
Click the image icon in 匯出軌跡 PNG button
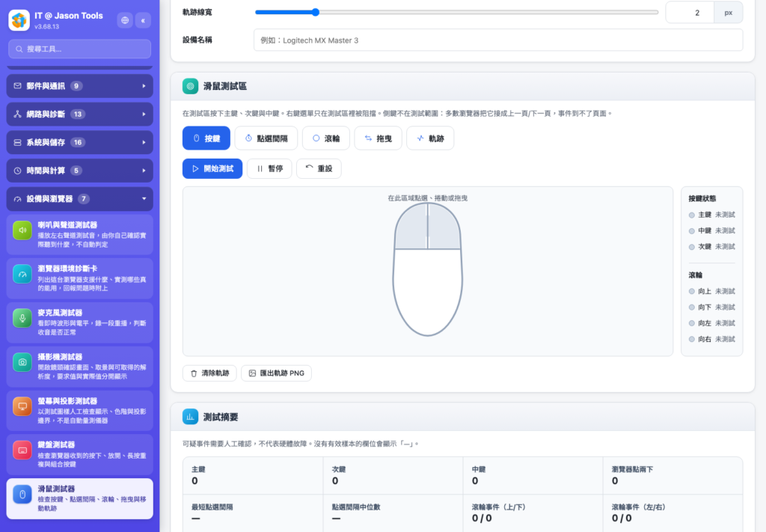coord(252,373)
